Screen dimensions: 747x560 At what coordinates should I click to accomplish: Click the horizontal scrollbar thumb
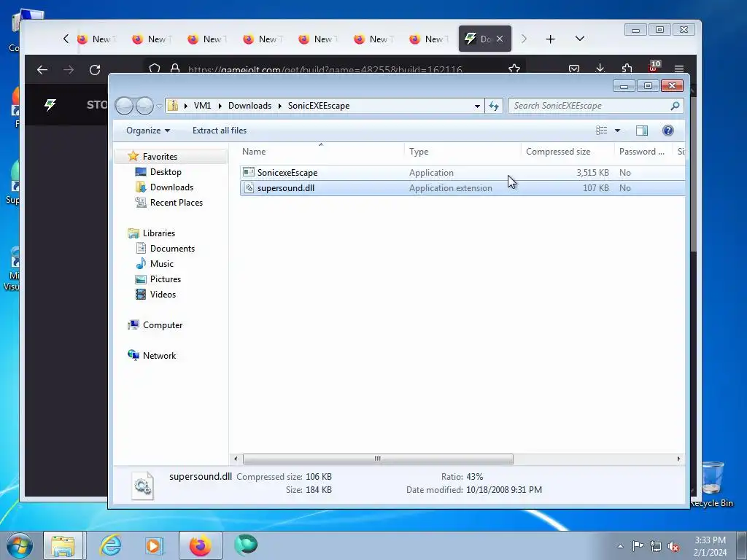378,459
